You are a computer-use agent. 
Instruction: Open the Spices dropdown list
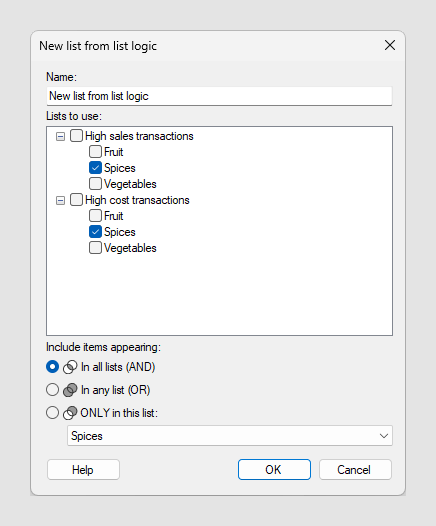coord(230,436)
